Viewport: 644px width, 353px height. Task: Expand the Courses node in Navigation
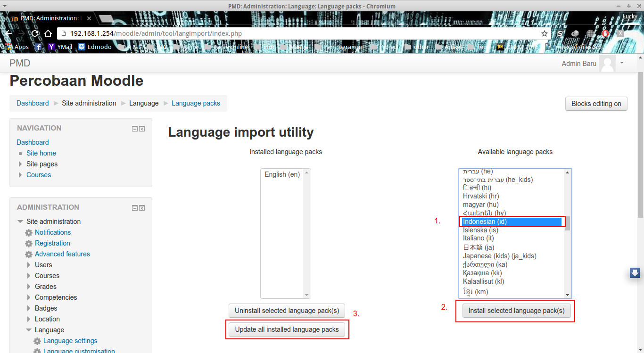point(20,175)
